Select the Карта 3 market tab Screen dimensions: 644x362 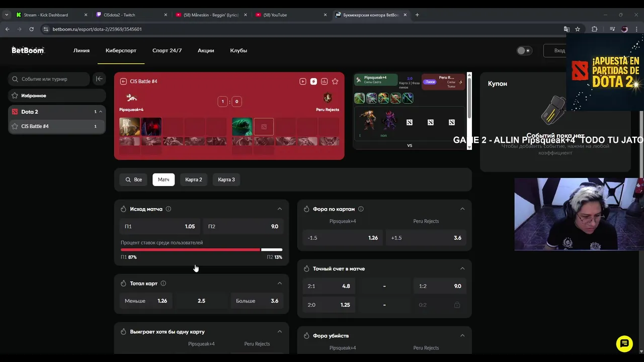[226, 179]
